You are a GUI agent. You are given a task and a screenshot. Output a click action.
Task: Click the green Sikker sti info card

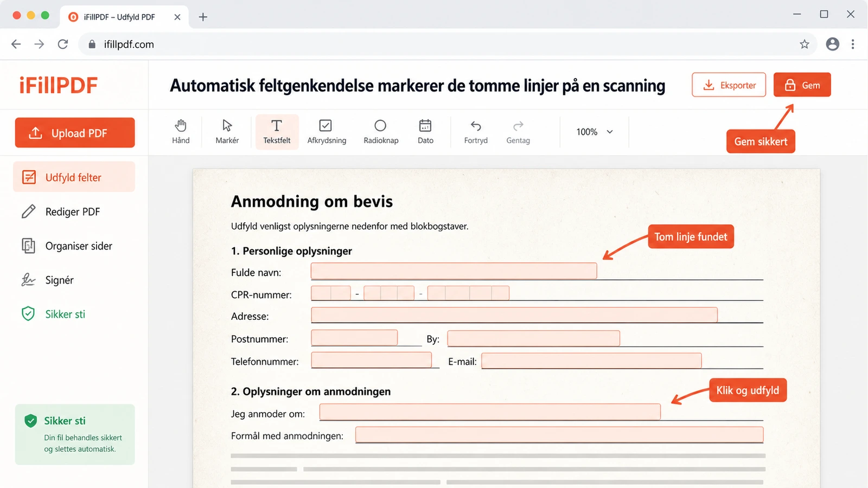click(75, 434)
